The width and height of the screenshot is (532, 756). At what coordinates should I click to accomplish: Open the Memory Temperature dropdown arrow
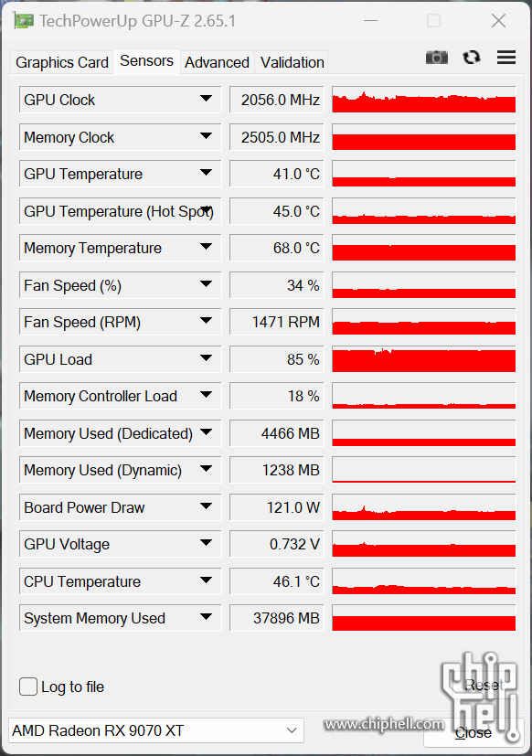[x=206, y=247]
